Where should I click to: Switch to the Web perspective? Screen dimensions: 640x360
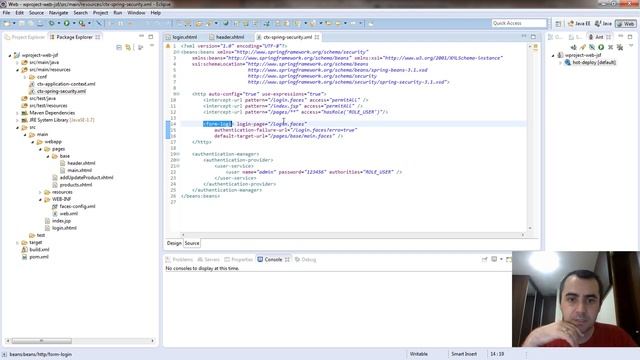click(626, 24)
